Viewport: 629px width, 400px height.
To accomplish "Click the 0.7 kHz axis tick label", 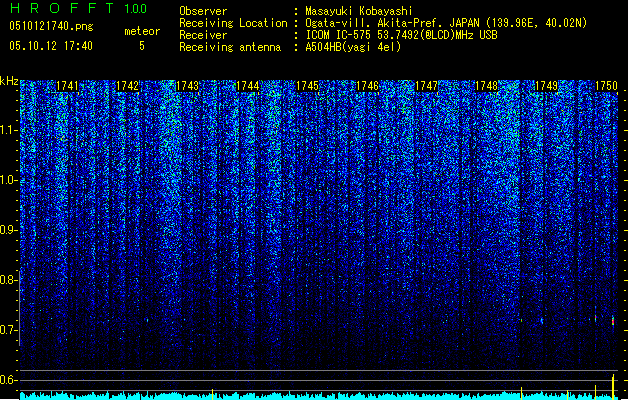I will tap(8, 330).
